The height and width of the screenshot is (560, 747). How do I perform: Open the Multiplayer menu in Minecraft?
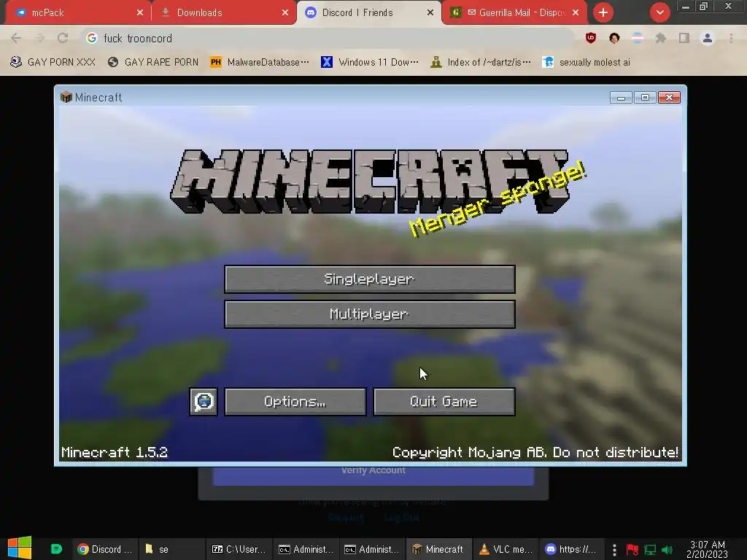click(370, 314)
